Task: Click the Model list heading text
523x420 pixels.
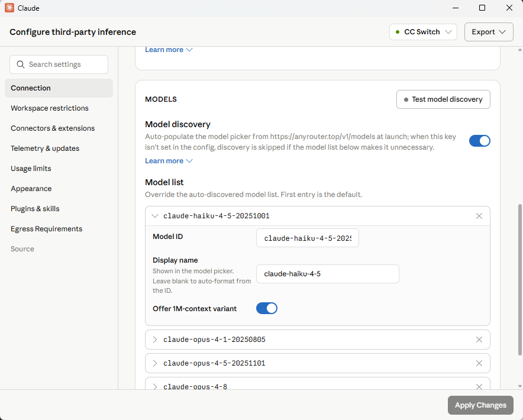Action: pos(164,182)
